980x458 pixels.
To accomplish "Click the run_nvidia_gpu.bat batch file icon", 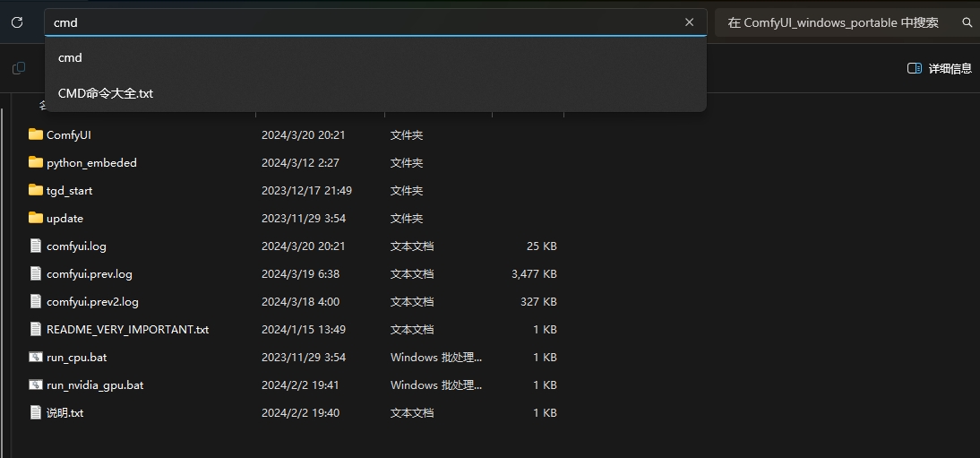I will click(36, 385).
